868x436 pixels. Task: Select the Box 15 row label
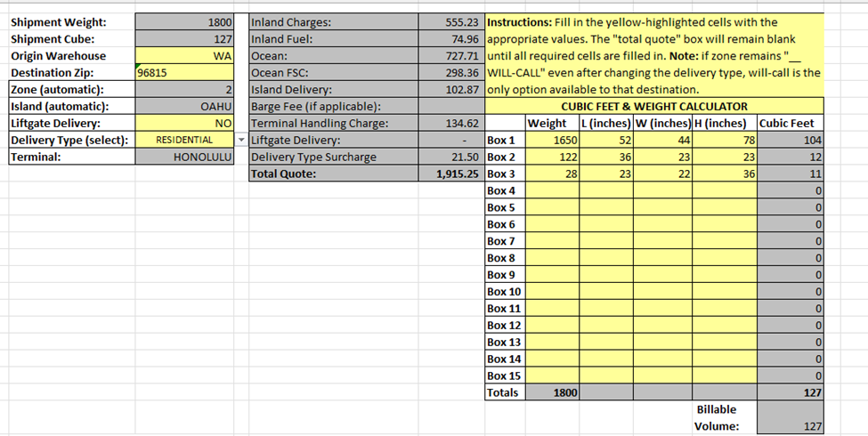pyautogui.click(x=505, y=376)
